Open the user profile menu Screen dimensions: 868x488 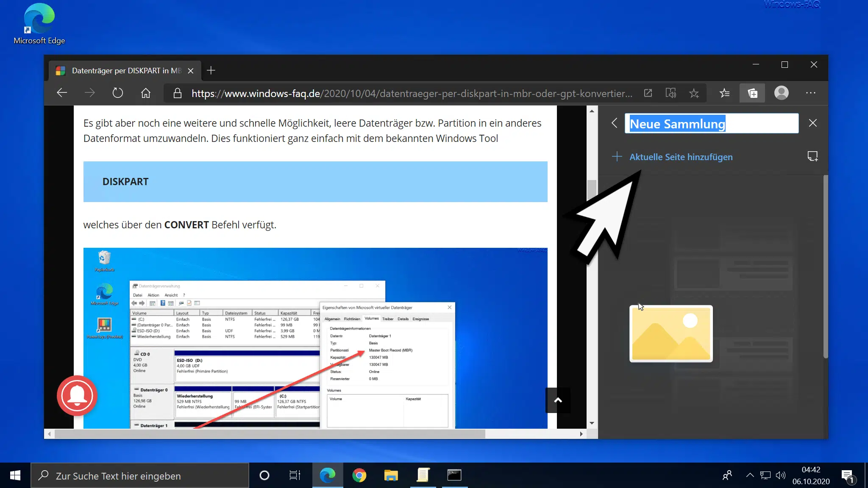782,93
